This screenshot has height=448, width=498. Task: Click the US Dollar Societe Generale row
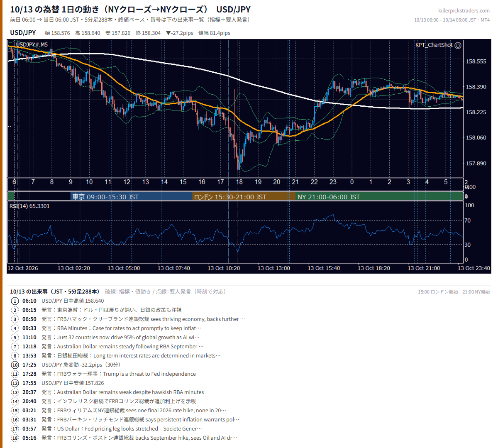(122, 429)
